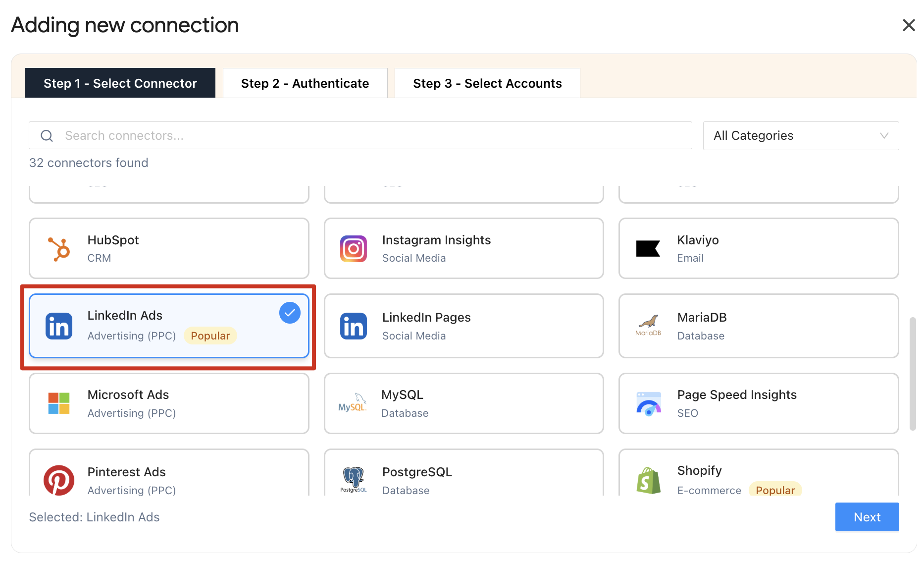Go to Step 3 - Select Accounts tab
This screenshot has height=564, width=924.
487,83
